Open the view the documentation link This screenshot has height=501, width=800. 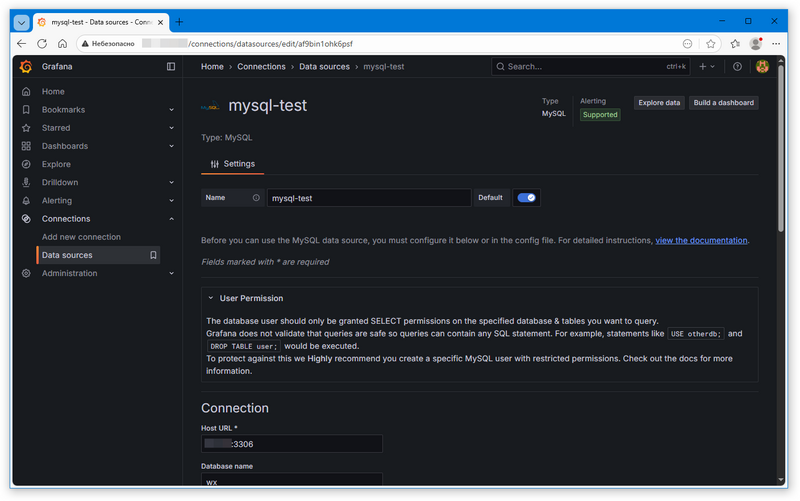(x=701, y=241)
